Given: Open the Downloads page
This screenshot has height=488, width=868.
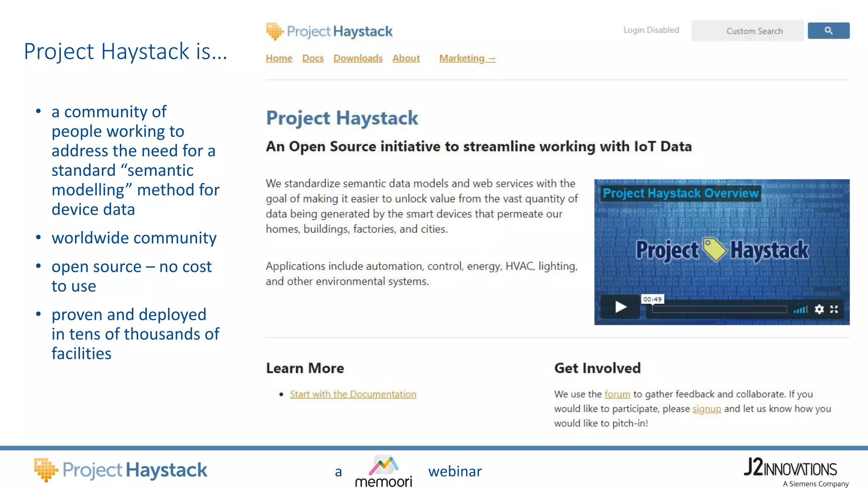Looking at the screenshot, I should 358,58.
